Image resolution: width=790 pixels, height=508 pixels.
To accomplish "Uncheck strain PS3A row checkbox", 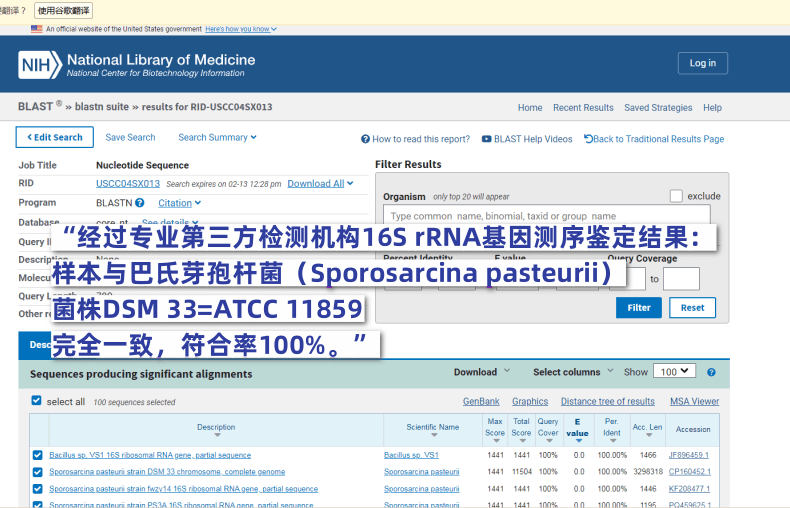I will tap(37, 504).
